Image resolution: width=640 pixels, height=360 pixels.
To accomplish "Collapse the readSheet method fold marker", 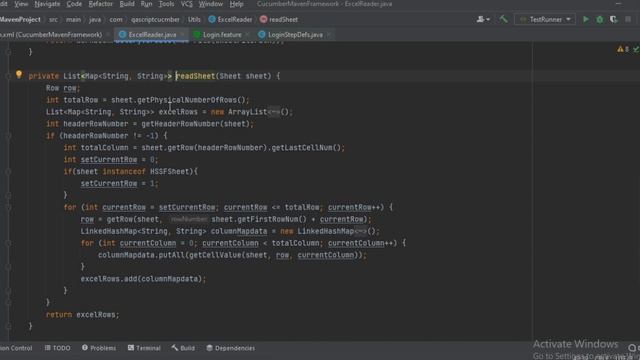I will tap(8, 76).
